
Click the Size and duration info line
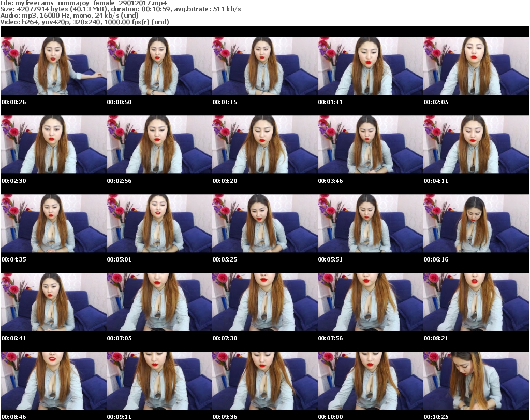click(120, 9)
